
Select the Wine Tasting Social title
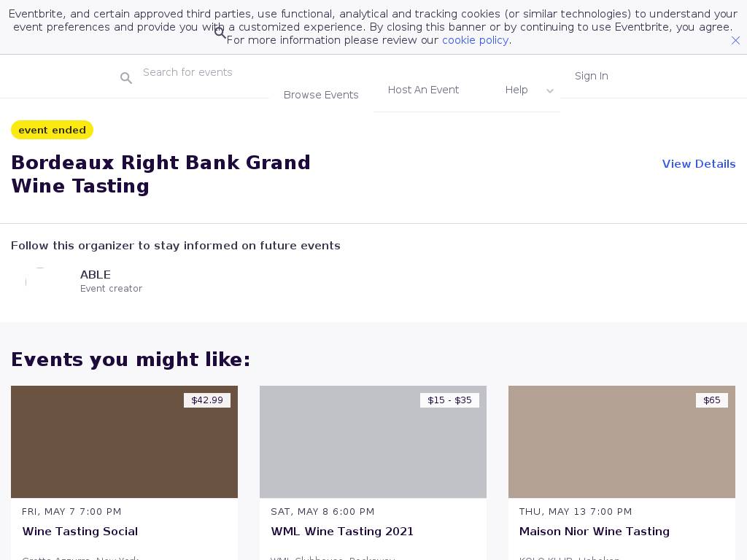click(x=80, y=532)
